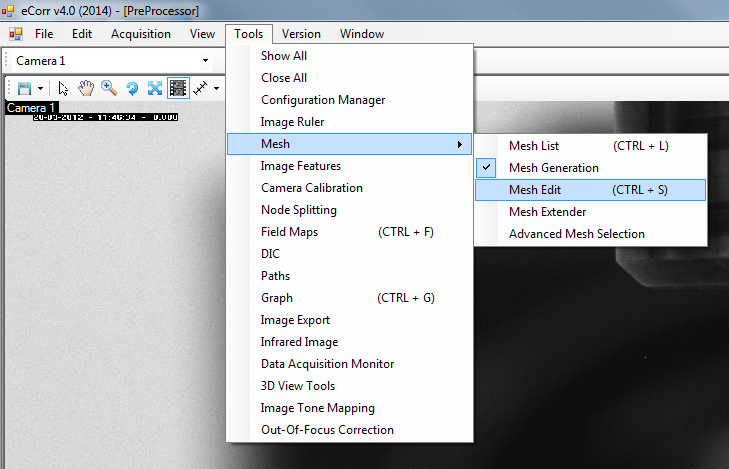Open Camera Calibration tool

click(349, 188)
